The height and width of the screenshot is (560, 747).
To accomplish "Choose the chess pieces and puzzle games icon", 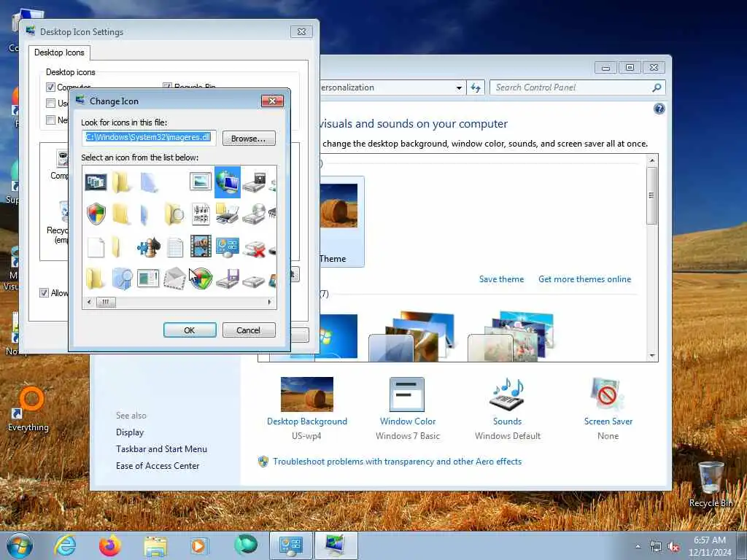I will [x=148, y=246].
